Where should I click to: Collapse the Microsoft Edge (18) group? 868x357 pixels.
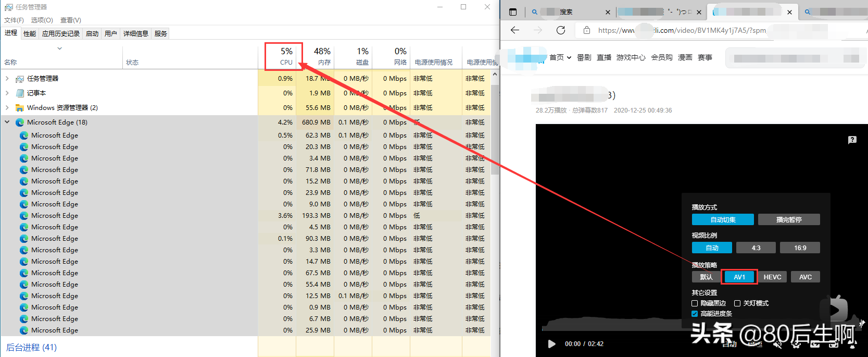pyautogui.click(x=7, y=122)
